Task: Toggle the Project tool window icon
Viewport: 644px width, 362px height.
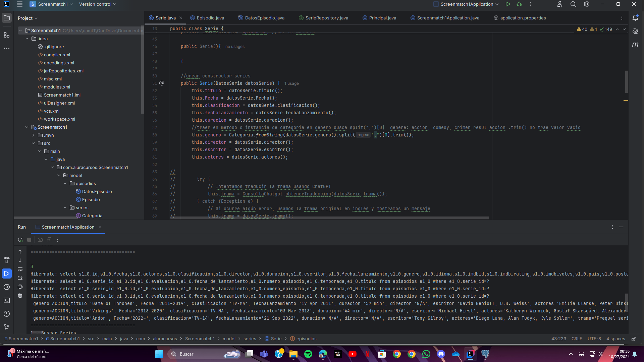Action: [7, 18]
